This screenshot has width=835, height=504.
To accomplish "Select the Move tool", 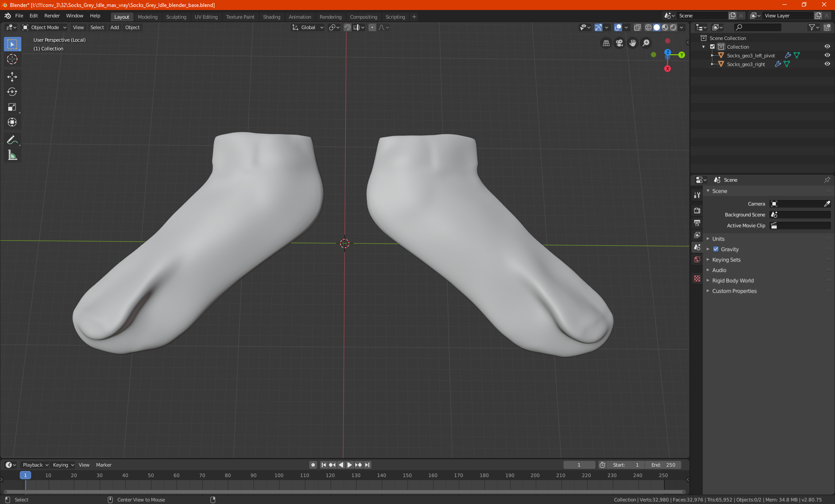I will click(x=12, y=77).
